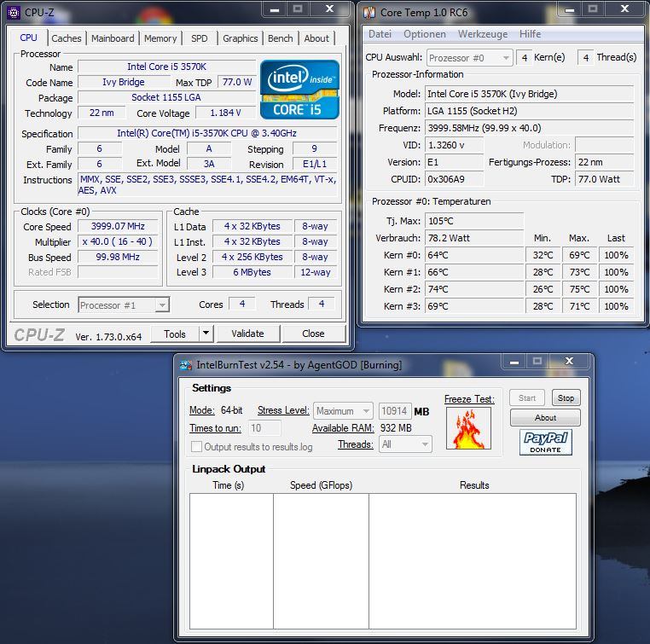Open the Stress Level Maximum dropdown
The image size is (650, 644).
pyautogui.click(x=343, y=411)
